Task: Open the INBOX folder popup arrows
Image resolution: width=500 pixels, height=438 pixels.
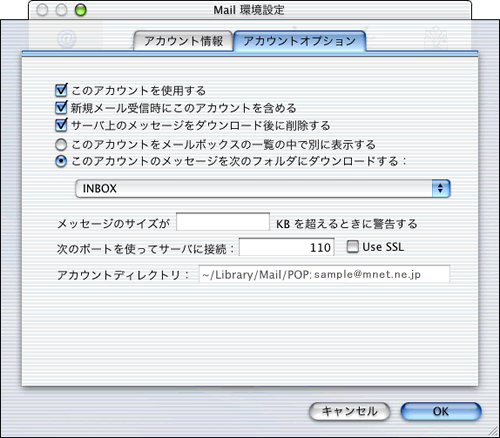Action: [441, 188]
